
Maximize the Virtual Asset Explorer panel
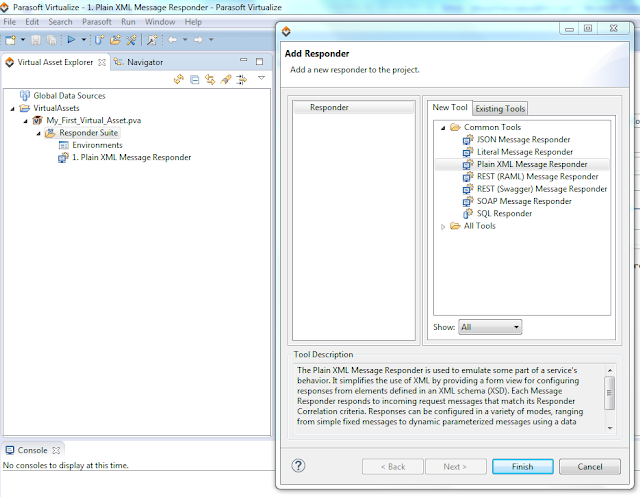coord(259,62)
